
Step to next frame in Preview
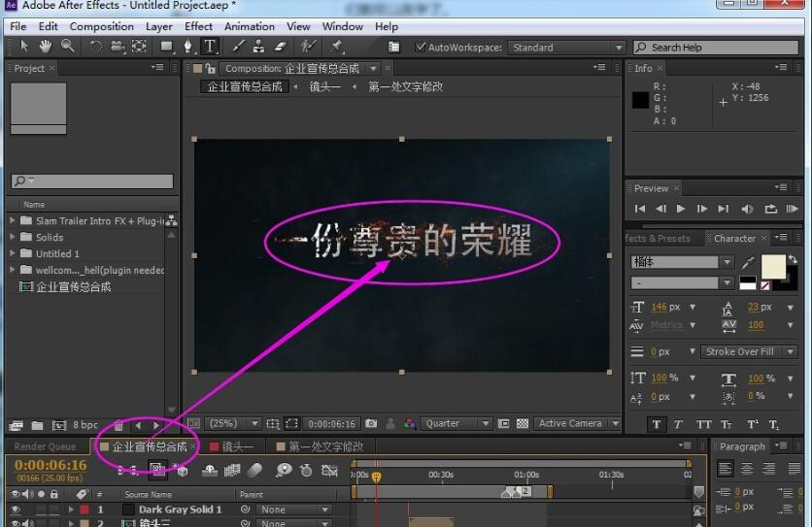point(702,209)
